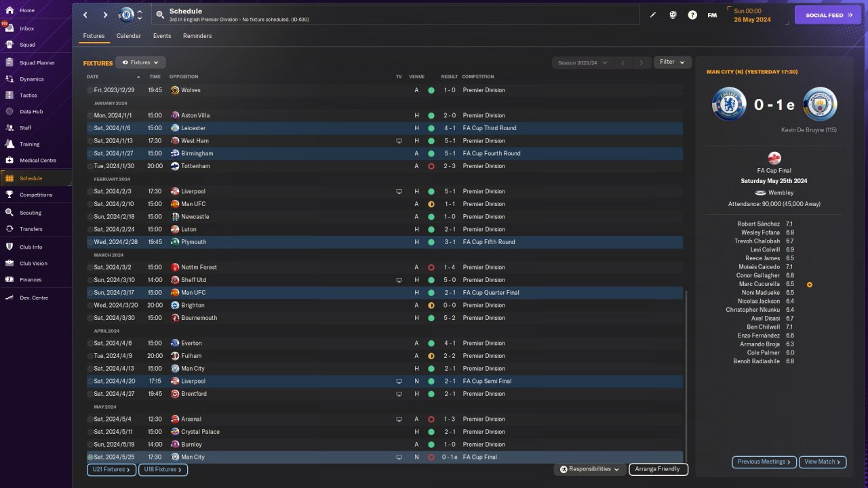This screenshot has width=868, height=488.
Task: Toggle reminder circle for Everton fixture
Action: (90, 343)
